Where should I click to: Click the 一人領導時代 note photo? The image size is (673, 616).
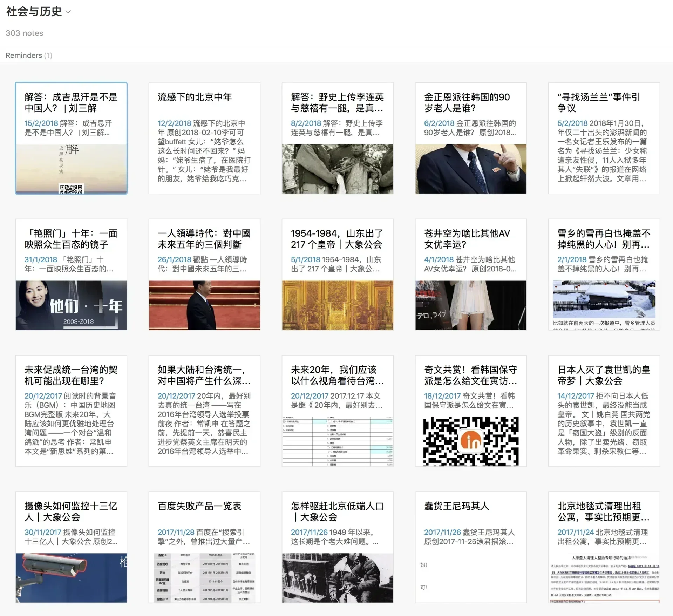(x=204, y=305)
